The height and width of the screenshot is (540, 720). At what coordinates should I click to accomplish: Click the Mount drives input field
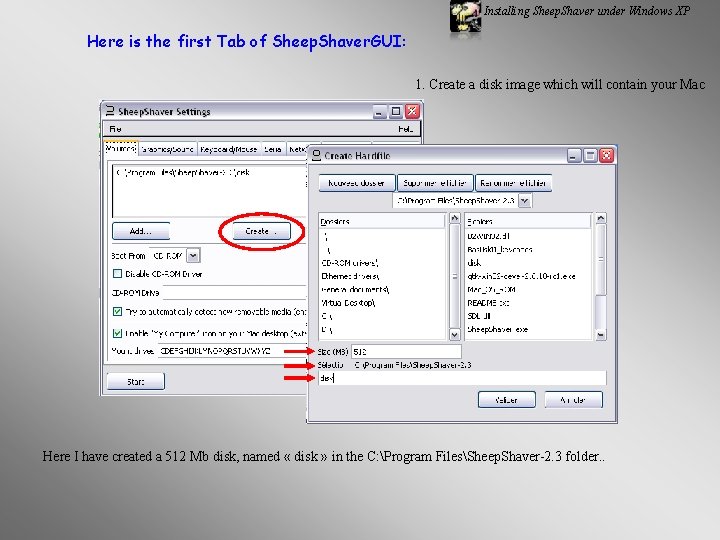(232, 351)
